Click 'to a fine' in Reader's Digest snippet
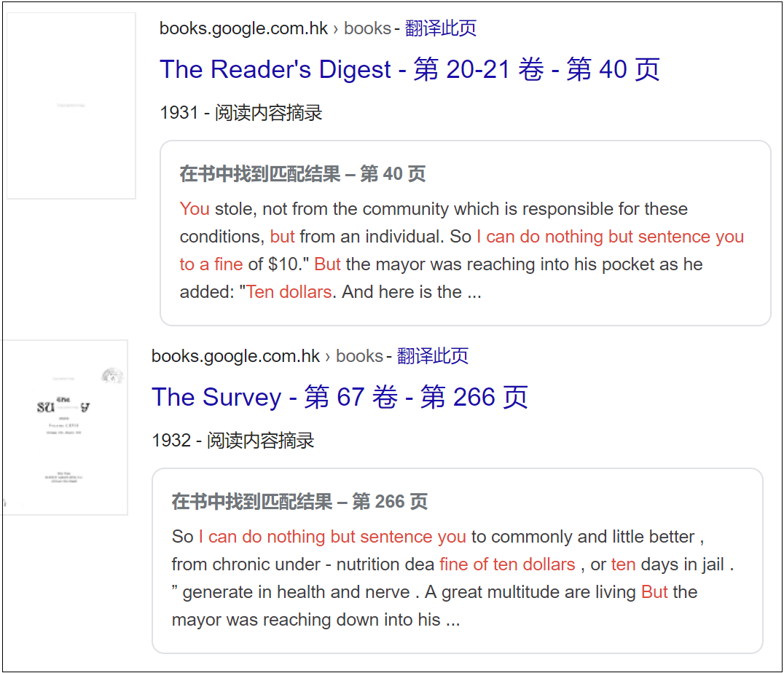784x673 pixels. (211, 264)
